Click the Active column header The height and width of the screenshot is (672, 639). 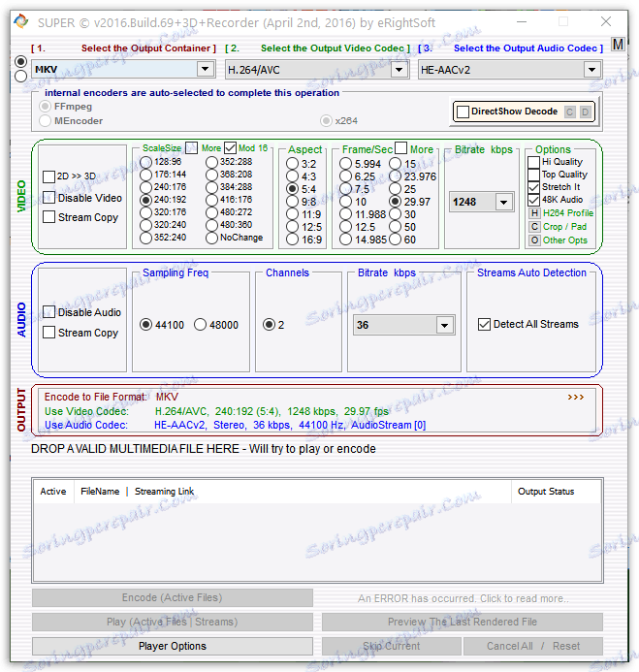click(53, 492)
